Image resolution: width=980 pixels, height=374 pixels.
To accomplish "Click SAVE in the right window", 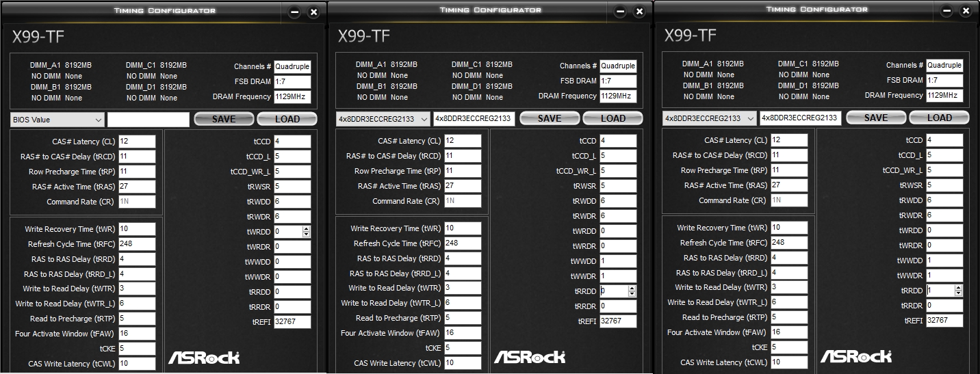I will pyautogui.click(x=876, y=118).
